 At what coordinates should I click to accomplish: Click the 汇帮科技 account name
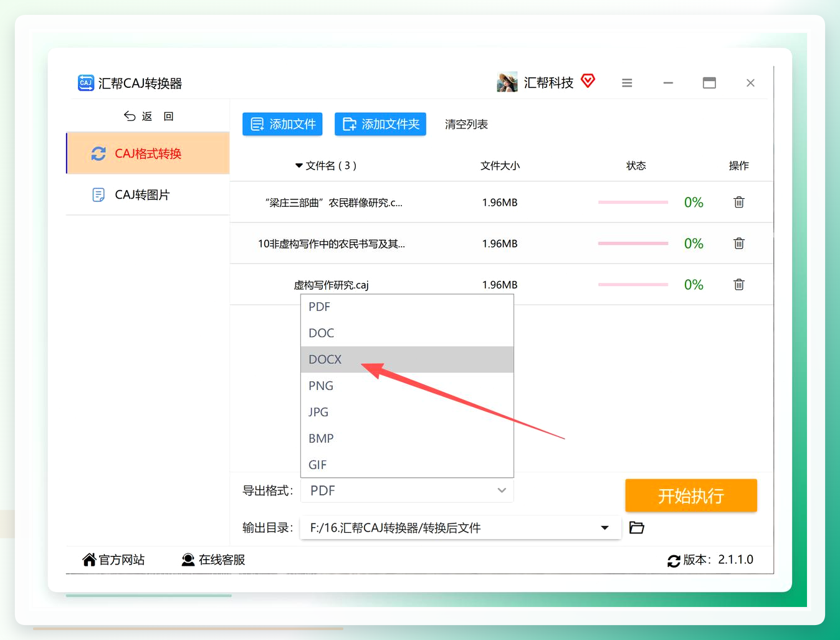(x=548, y=83)
